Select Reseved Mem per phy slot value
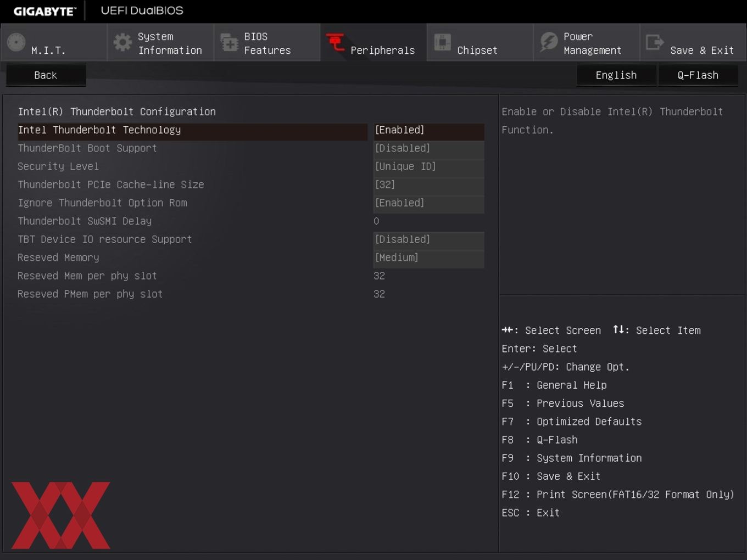Image resolution: width=747 pixels, height=560 pixels. (379, 276)
